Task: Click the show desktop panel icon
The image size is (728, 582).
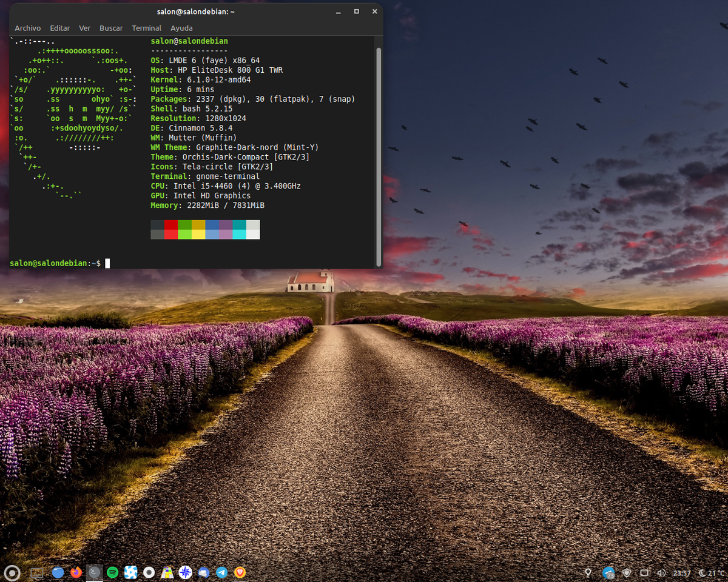Action: pyautogui.click(x=36, y=572)
